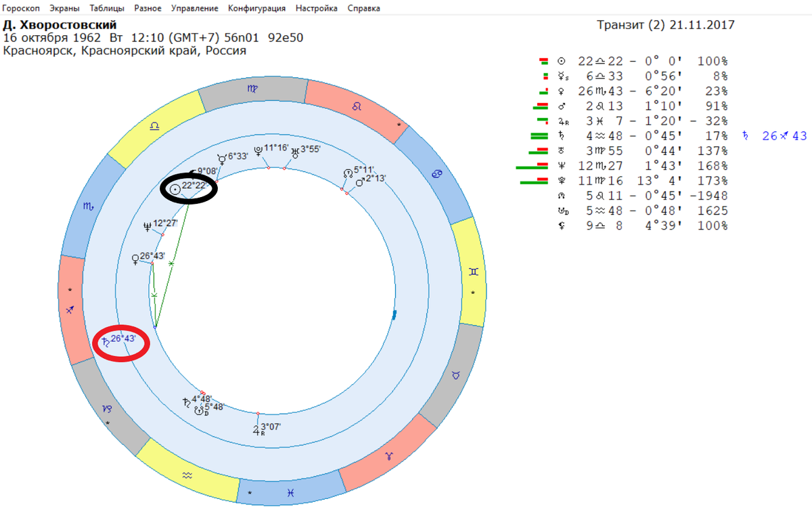Click the '1625' value in the South Node row

click(x=714, y=211)
